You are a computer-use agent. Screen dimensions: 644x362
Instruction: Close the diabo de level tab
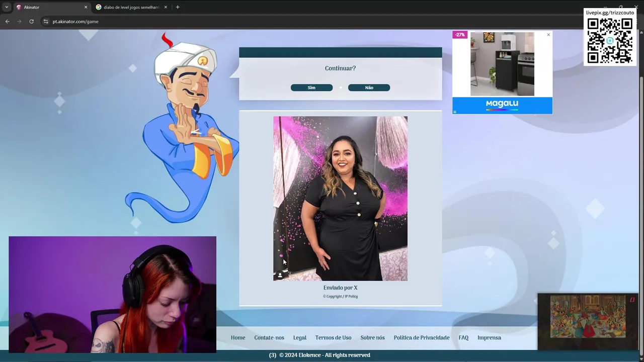pos(166,7)
